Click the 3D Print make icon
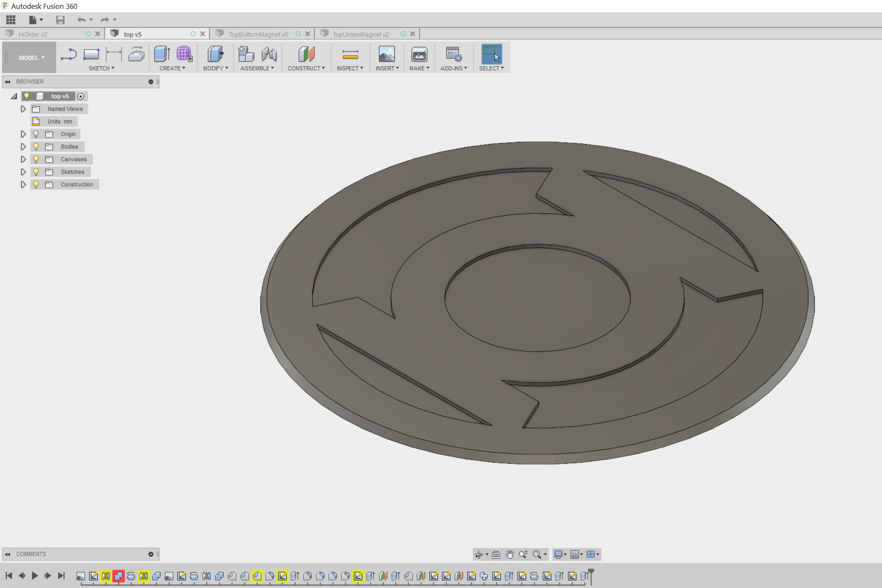 pyautogui.click(x=419, y=55)
